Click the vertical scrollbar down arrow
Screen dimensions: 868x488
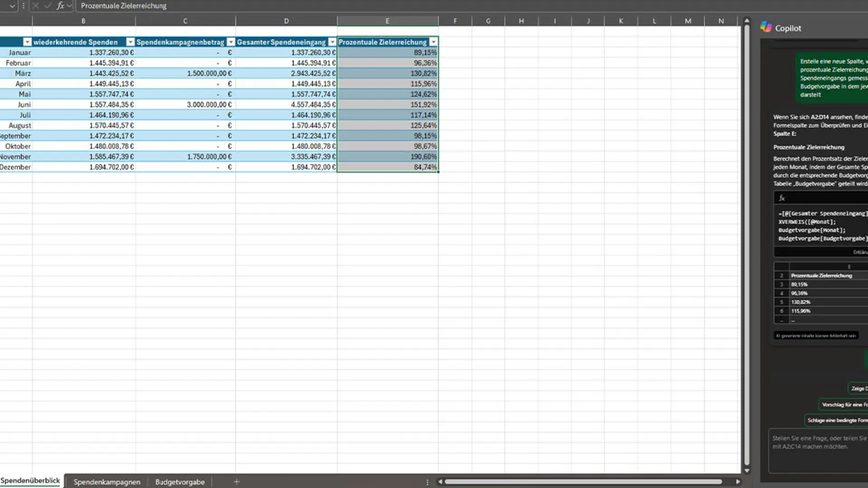[x=747, y=470]
